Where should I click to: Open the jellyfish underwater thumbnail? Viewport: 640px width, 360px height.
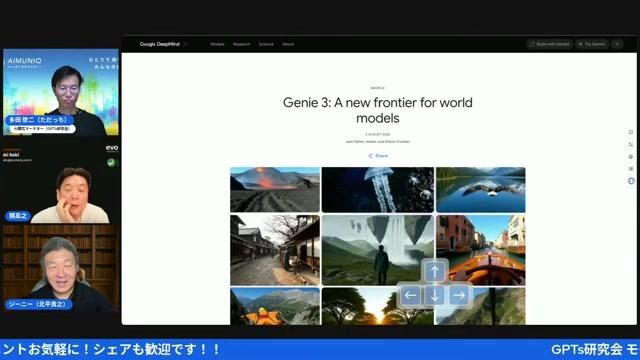pyautogui.click(x=378, y=189)
